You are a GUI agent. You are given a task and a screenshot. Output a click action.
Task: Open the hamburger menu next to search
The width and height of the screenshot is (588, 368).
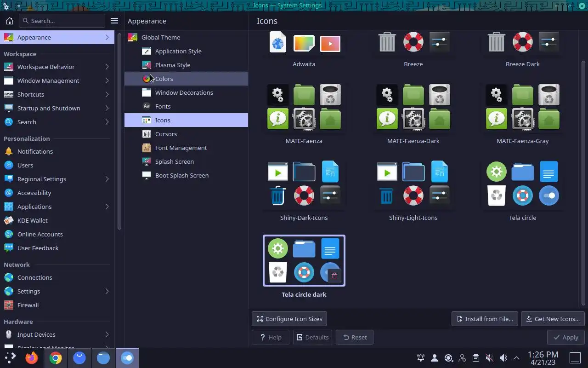(114, 21)
